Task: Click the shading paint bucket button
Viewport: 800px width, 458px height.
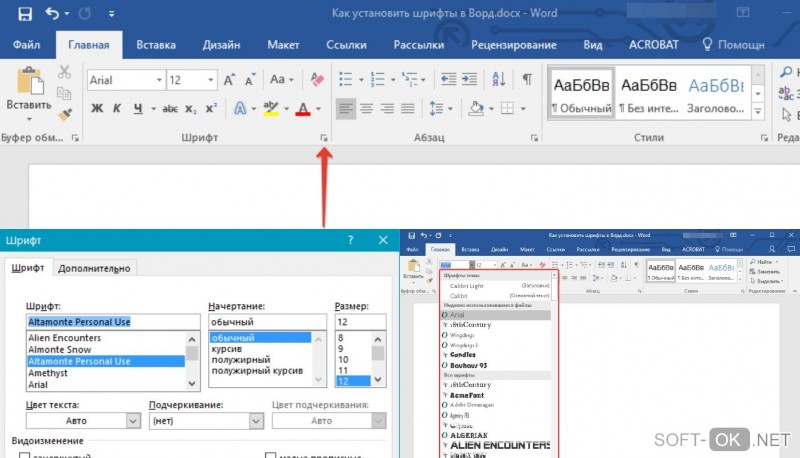Action: click(x=476, y=108)
